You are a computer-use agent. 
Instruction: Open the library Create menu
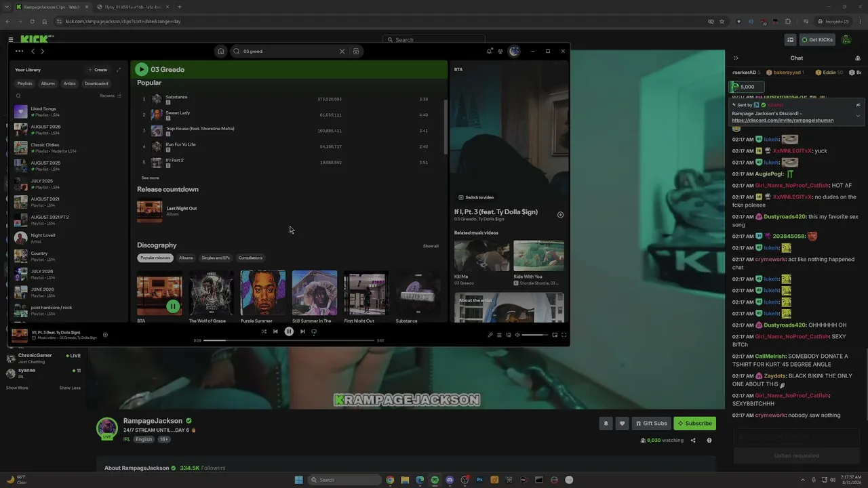tap(98, 70)
